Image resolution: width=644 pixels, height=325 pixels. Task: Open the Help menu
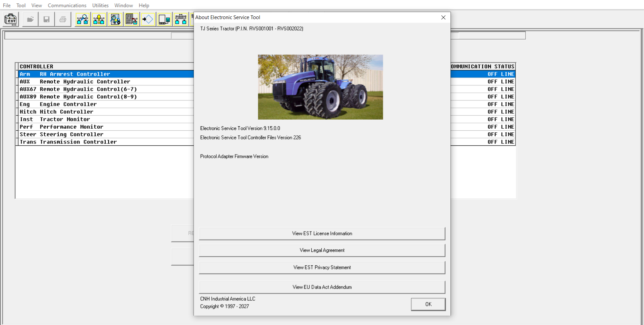point(144,5)
